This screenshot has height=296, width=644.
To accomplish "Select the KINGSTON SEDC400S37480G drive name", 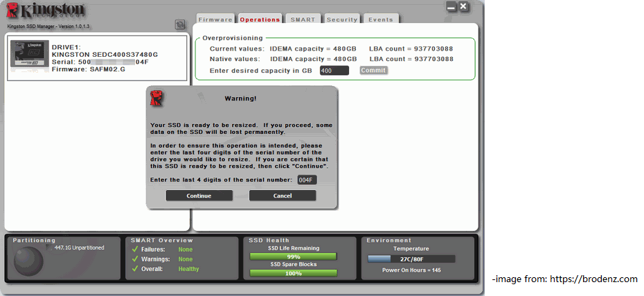I will tap(105, 55).
